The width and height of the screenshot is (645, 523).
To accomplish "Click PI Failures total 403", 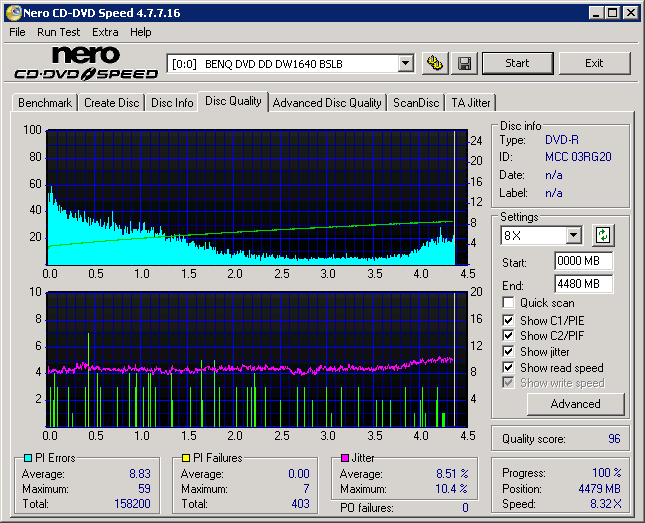I will [x=300, y=504].
